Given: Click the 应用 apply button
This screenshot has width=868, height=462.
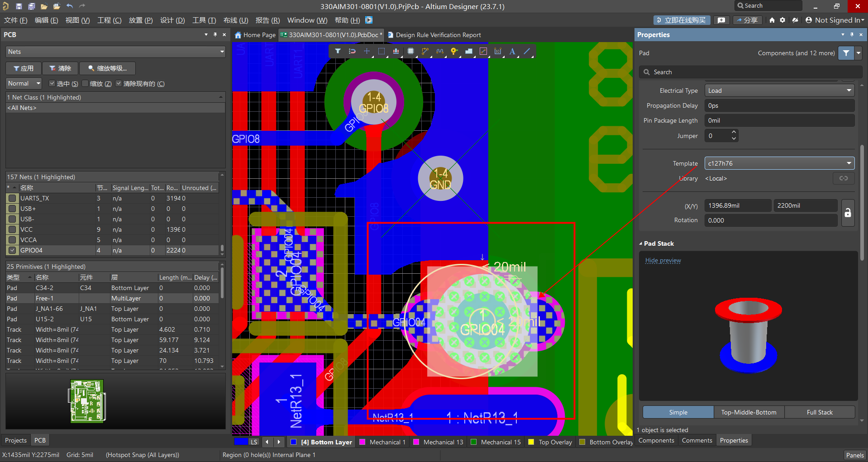Looking at the screenshot, I should [24, 68].
